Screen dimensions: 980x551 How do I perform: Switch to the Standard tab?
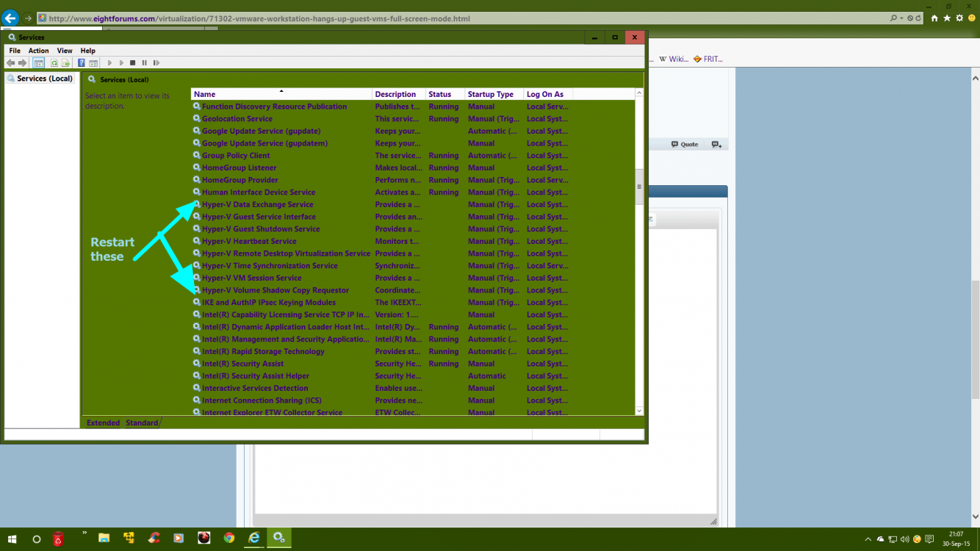pos(142,422)
